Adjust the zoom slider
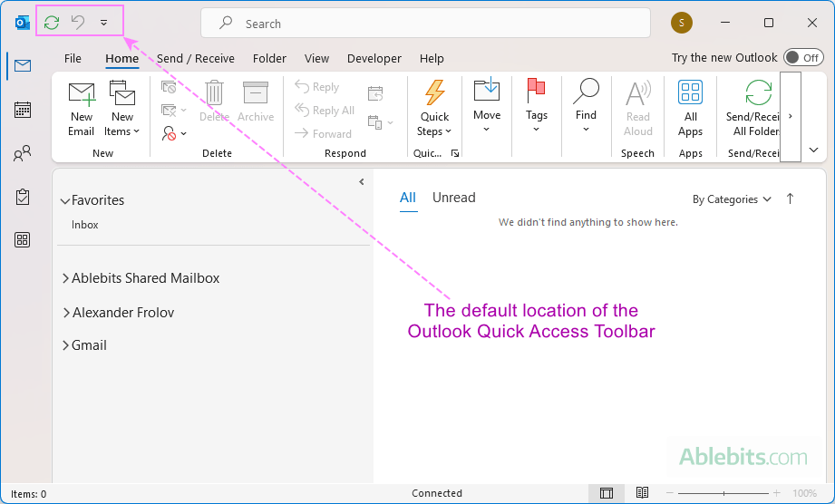 click(x=723, y=493)
